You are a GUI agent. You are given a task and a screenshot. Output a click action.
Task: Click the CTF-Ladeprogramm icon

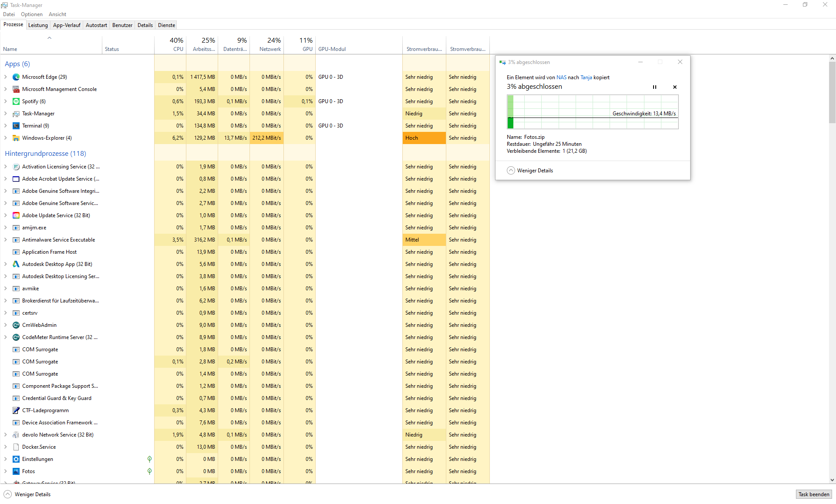pyautogui.click(x=16, y=410)
